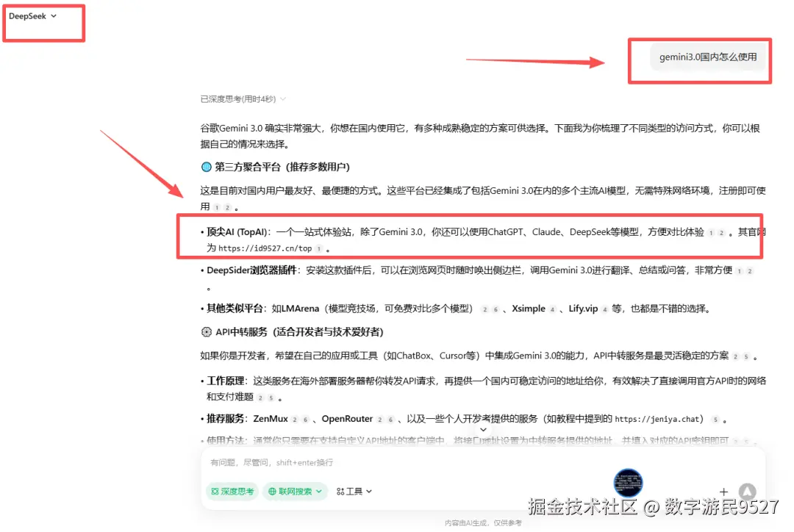Click the send arrow button
The height and width of the screenshot is (532, 794).
click(748, 492)
